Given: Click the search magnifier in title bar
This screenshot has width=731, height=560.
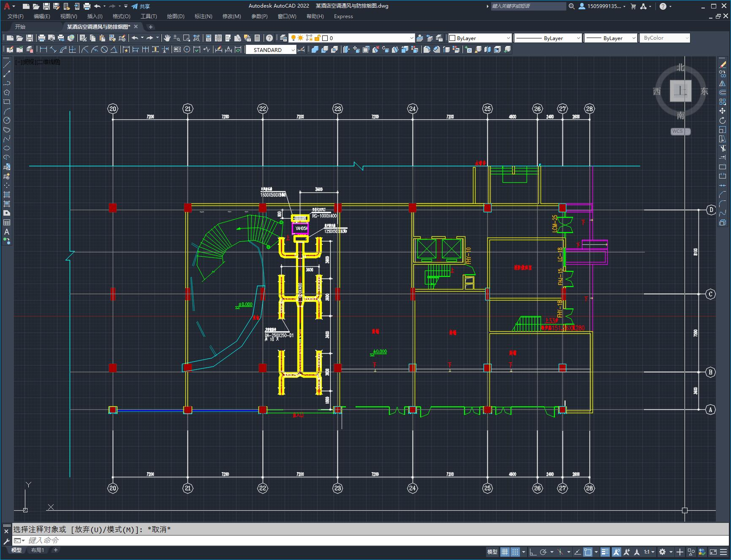Looking at the screenshot, I should tap(571, 6).
